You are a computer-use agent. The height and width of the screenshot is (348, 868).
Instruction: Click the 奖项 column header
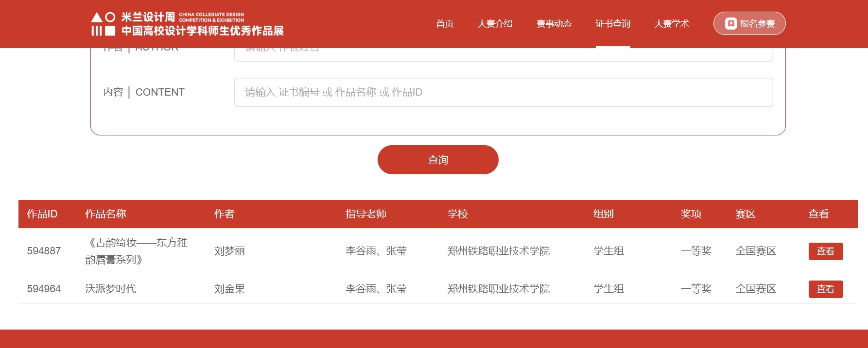click(x=691, y=214)
